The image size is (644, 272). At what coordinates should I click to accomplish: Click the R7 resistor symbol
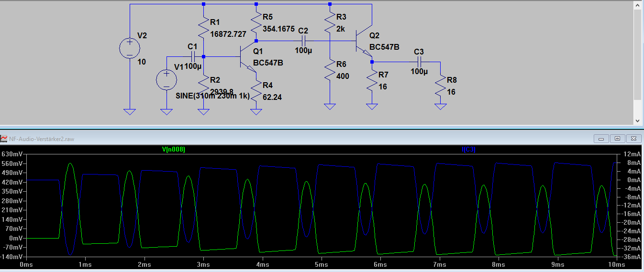pyautogui.click(x=372, y=79)
